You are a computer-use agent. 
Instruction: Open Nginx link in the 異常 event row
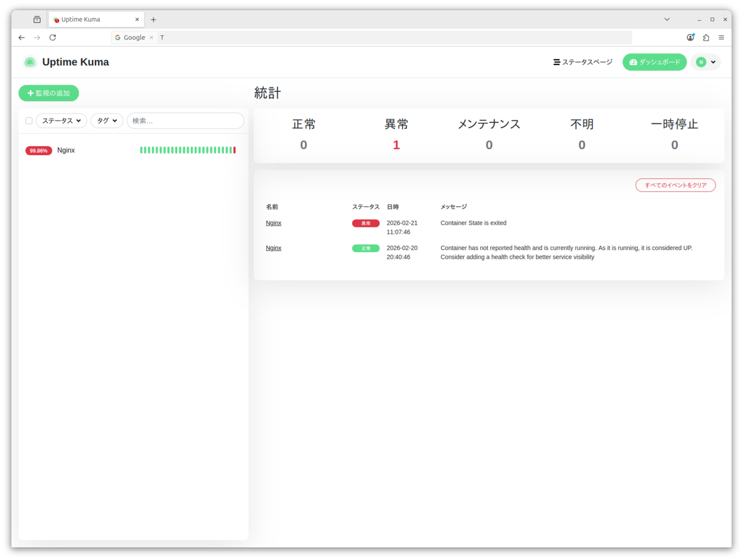pos(273,223)
